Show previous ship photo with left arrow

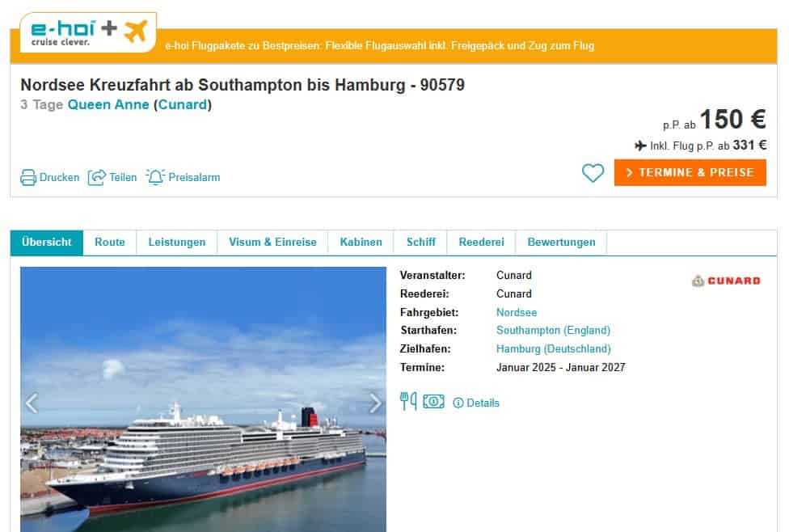click(x=32, y=403)
